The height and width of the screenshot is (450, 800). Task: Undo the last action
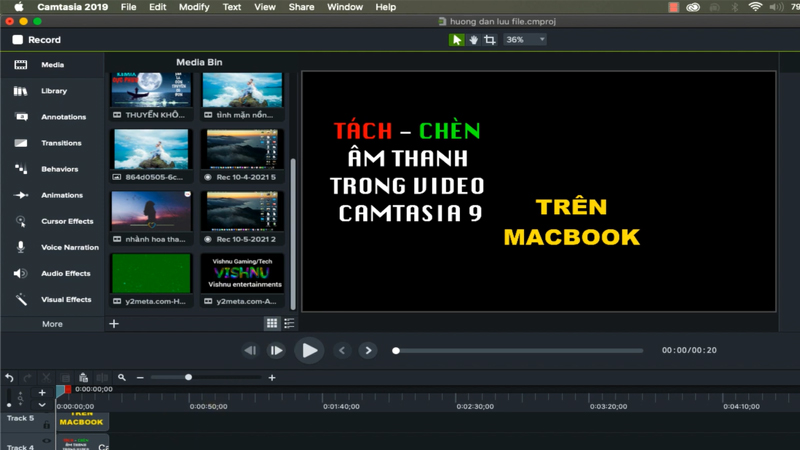[9, 378]
